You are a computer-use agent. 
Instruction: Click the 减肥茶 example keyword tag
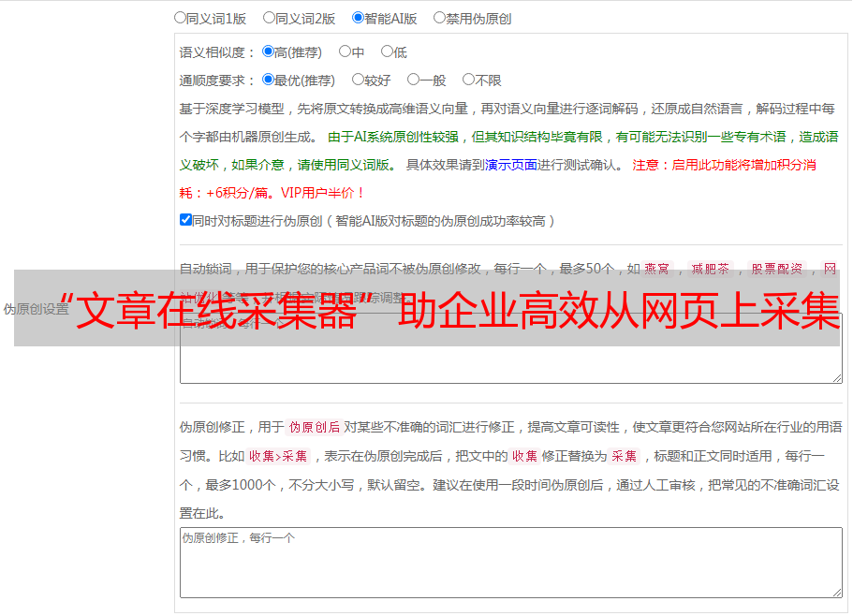pyautogui.click(x=711, y=269)
